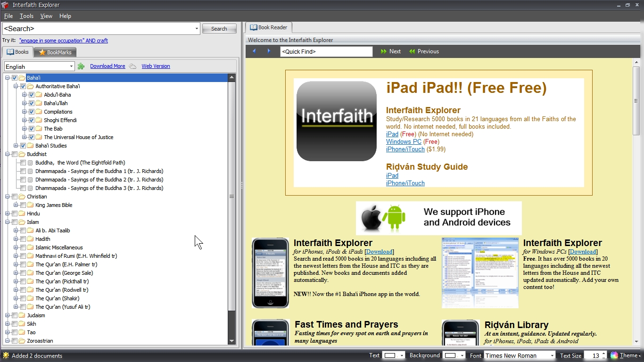644x362 pixels.
Task: Collapse the Baha'i tree branch
Action: pyautogui.click(x=8, y=77)
